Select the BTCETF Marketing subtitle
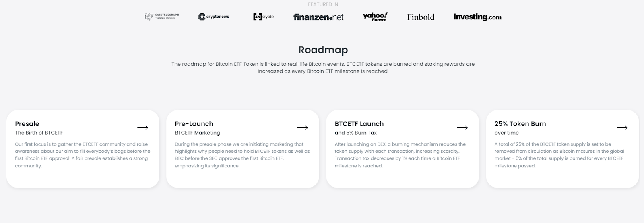The image size is (644, 223). [197, 133]
